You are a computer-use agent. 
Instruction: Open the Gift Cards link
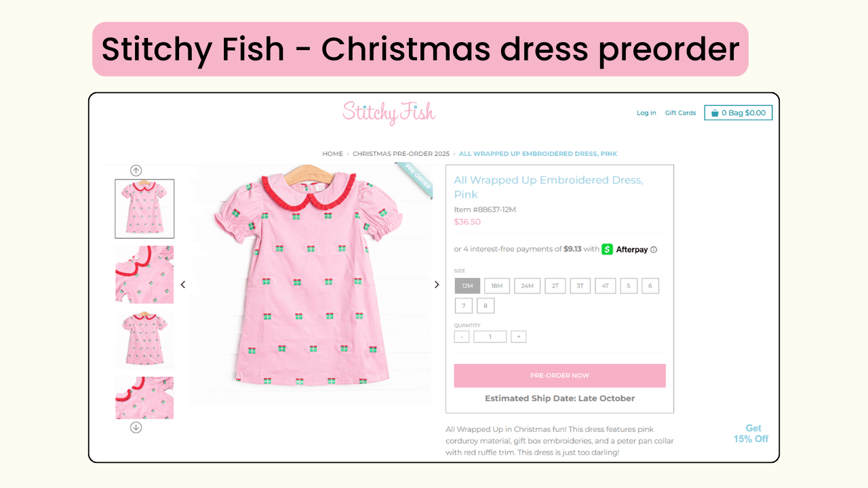pyautogui.click(x=680, y=113)
